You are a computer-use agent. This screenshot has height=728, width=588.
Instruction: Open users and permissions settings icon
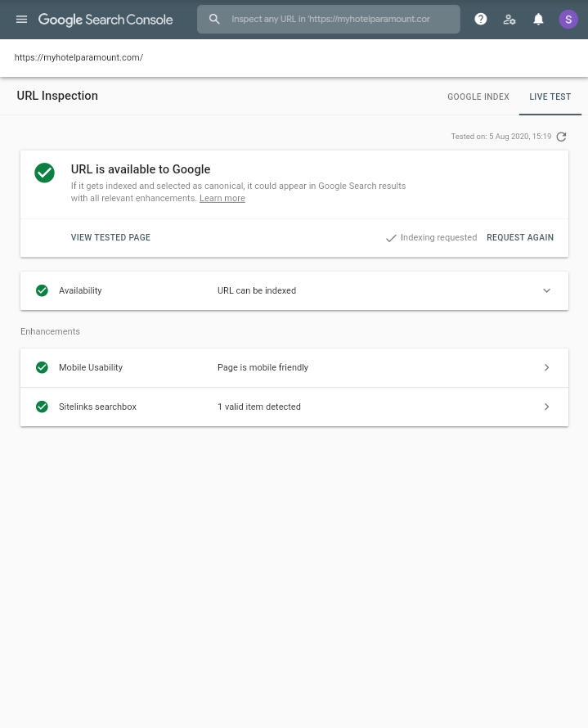click(x=509, y=20)
